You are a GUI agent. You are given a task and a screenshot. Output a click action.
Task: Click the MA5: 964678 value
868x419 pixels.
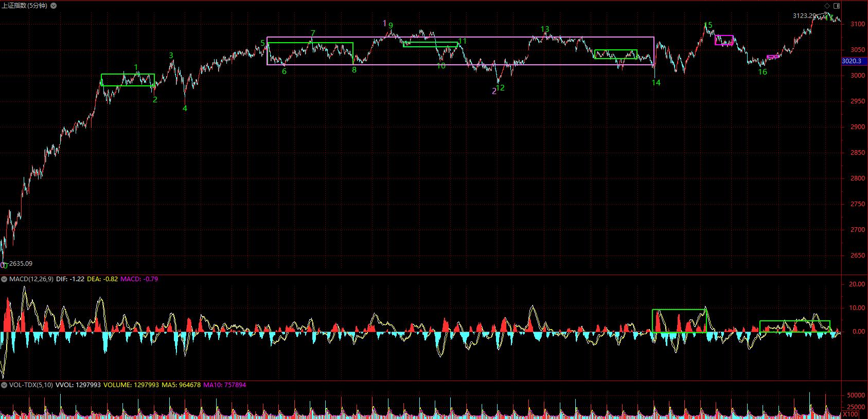pyautogui.click(x=181, y=385)
